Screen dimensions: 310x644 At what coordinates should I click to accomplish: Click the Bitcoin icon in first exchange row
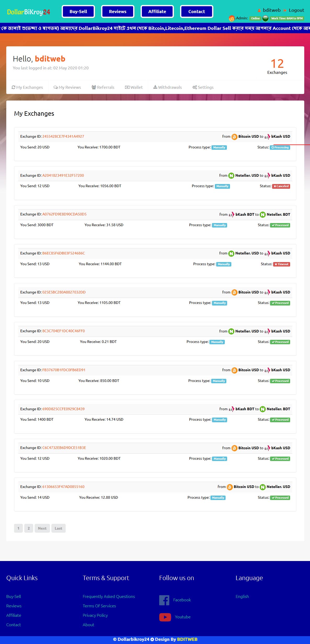234,137
